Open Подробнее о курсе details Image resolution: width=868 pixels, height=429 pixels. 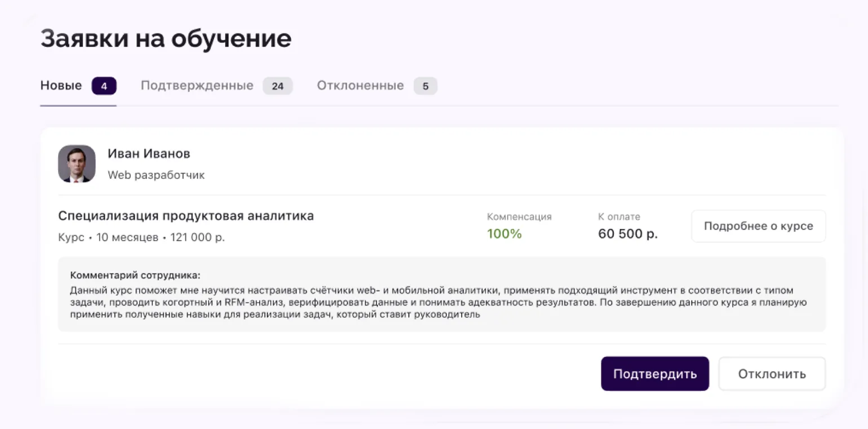coord(758,226)
